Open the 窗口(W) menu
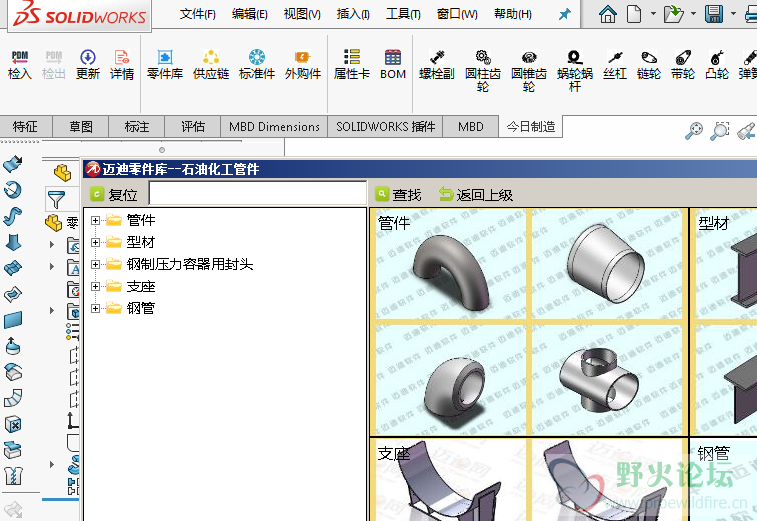757x521 pixels. click(x=457, y=14)
